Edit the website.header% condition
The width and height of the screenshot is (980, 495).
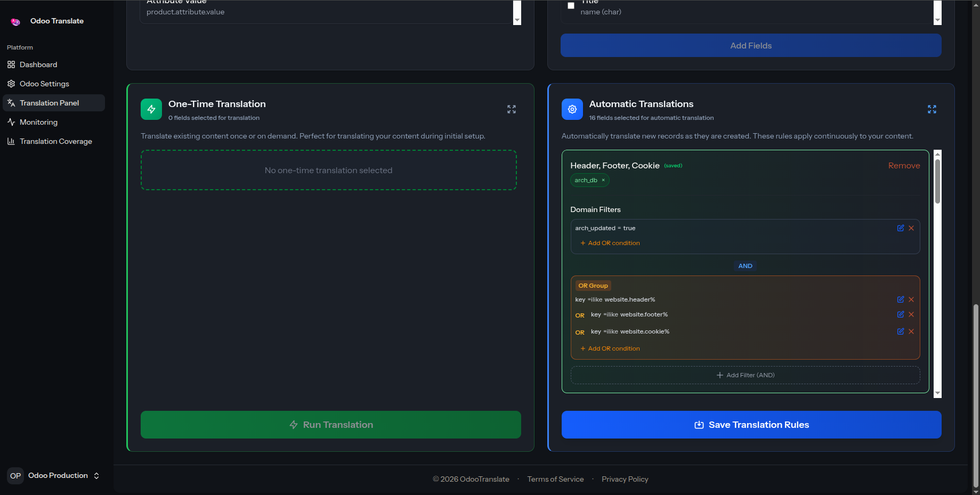pos(901,299)
